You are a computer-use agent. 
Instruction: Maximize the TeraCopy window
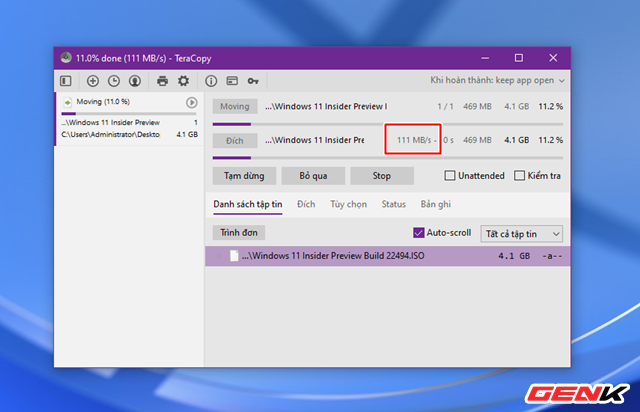[x=519, y=58]
